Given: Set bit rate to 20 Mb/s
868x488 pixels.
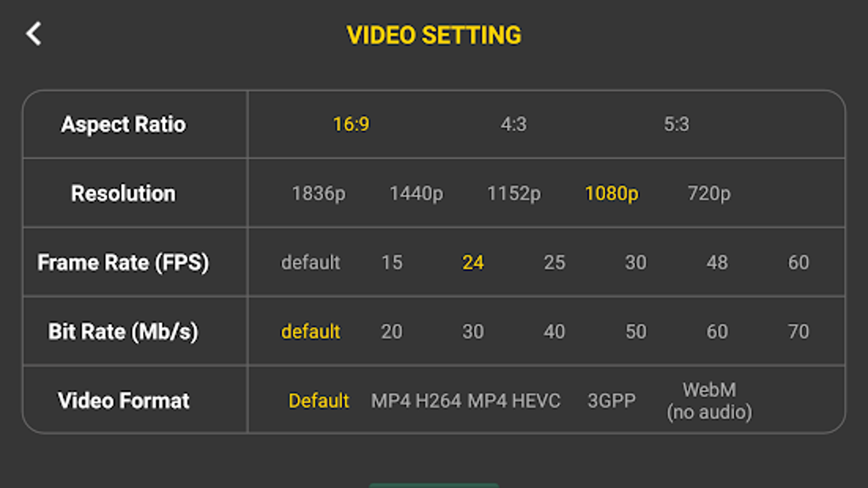Looking at the screenshot, I should (x=392, y=332).
